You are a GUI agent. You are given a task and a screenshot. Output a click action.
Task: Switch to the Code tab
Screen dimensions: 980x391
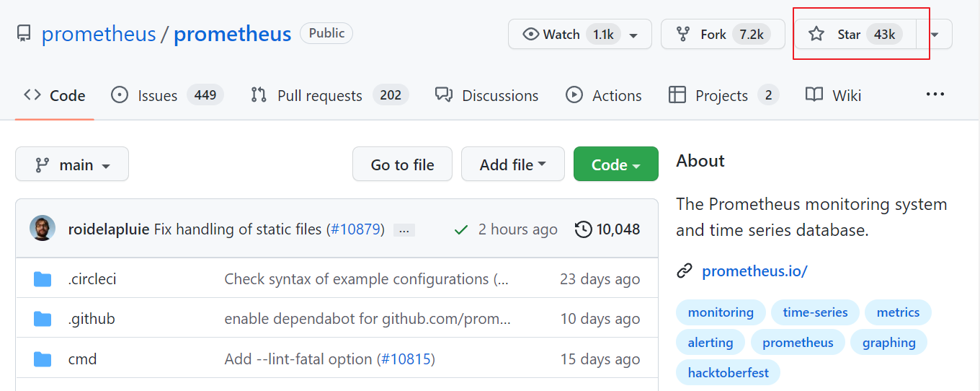(55, 95)
